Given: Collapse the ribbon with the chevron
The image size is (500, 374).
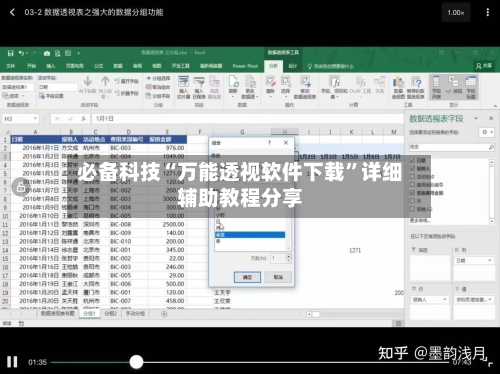Looking at the screenshot, I should coord(495,106).
